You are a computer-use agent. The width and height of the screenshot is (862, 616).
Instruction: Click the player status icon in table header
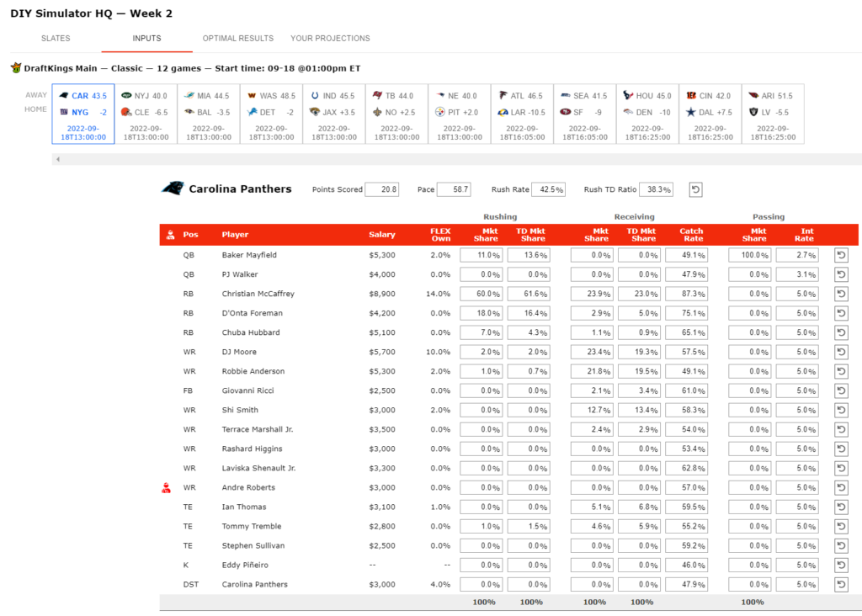[x=170, y=235]
